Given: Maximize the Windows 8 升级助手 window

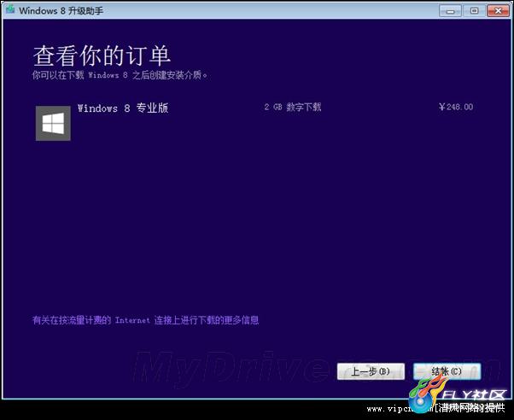Looking at the screenshot, I should pyautogui.click(x=474, y=11).
